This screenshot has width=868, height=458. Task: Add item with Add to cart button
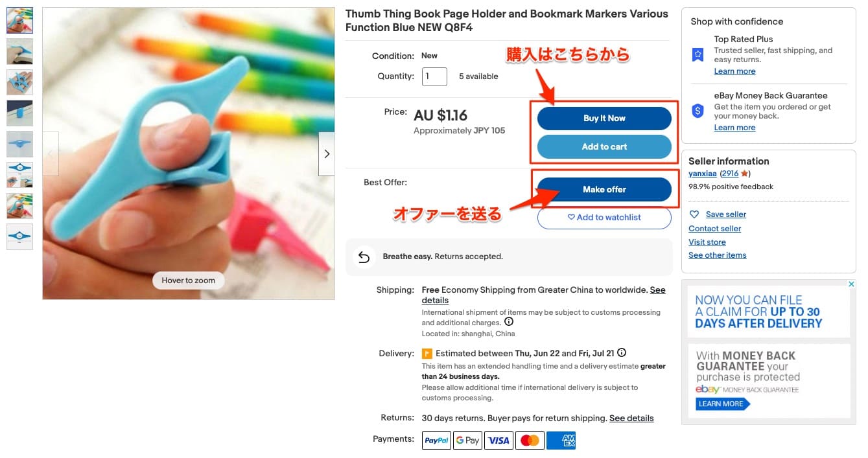tap(604, 147)
